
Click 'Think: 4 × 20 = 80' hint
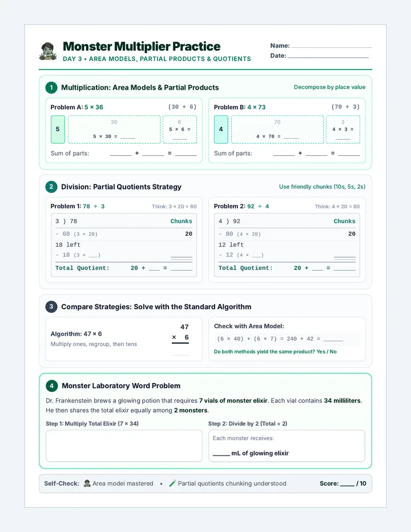click(337, 206)
